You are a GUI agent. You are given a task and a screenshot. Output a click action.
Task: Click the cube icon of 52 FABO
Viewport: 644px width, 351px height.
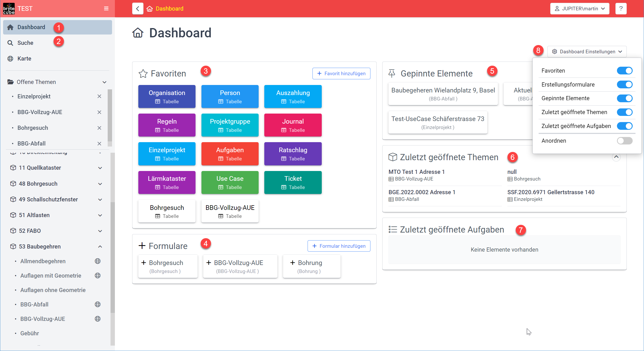click(13, 231)
